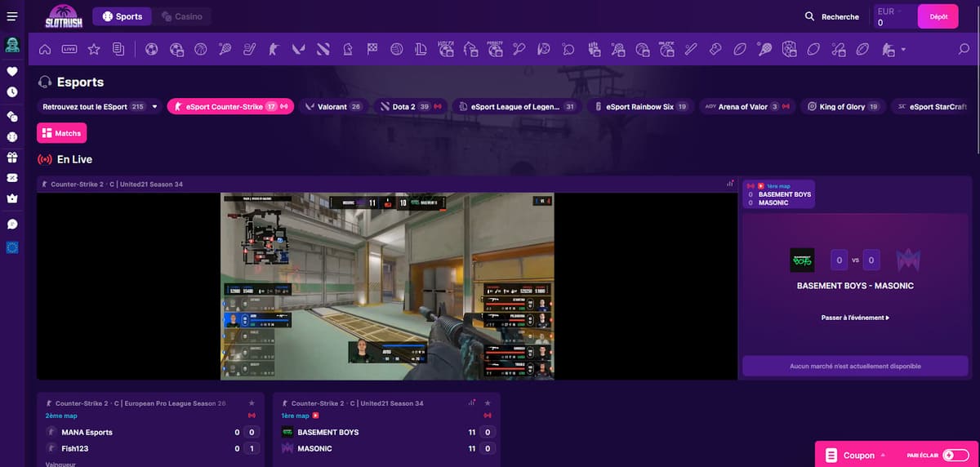Click the live Counter-Strike stream video
980x467 pixels.
coord(387,286)
